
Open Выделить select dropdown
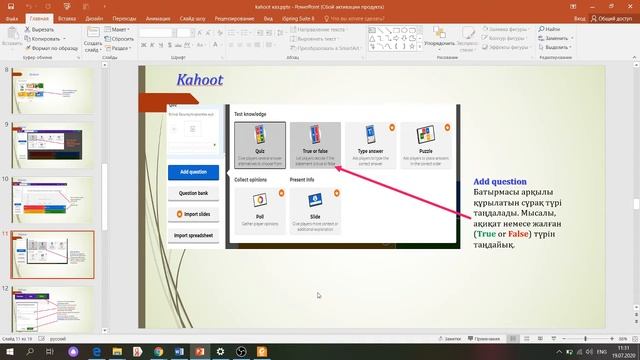point(555,47)
